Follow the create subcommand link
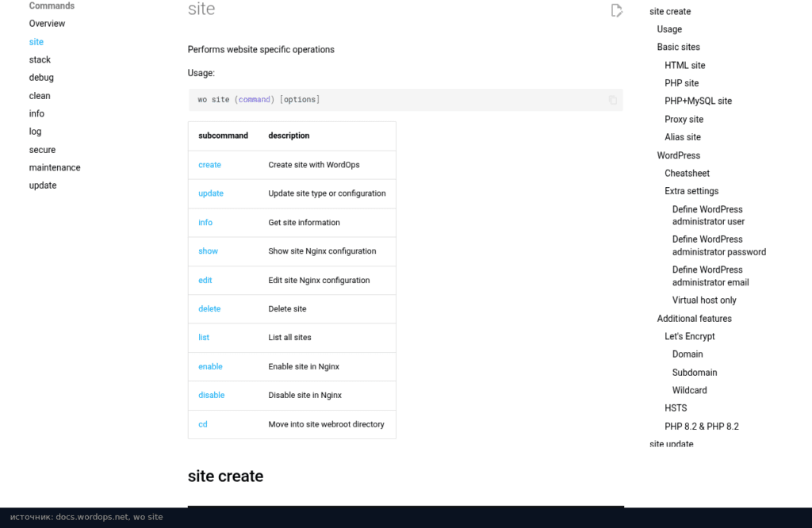Screen dimensions: 812x528 [x=209, y=165]
